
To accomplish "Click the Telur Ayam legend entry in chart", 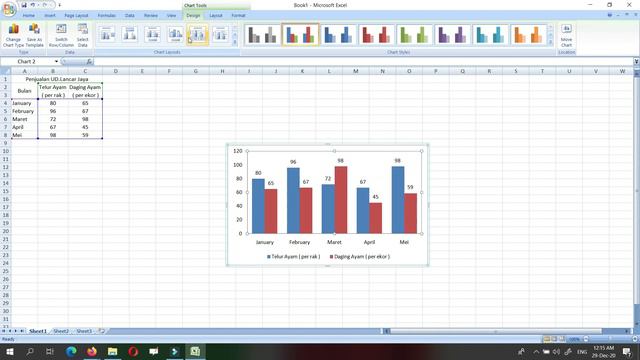I will [294, 257].
